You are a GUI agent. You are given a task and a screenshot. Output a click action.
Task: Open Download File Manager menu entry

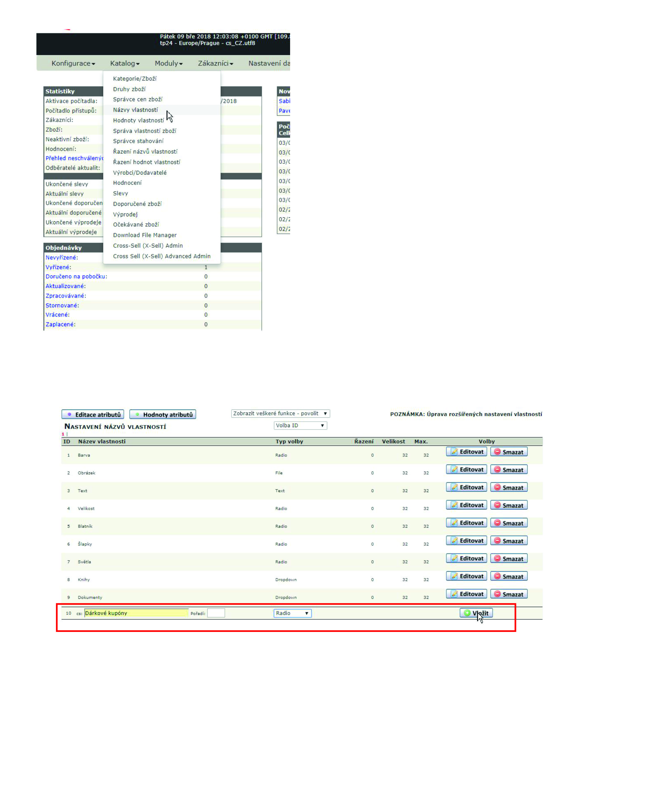coord(145,235)
